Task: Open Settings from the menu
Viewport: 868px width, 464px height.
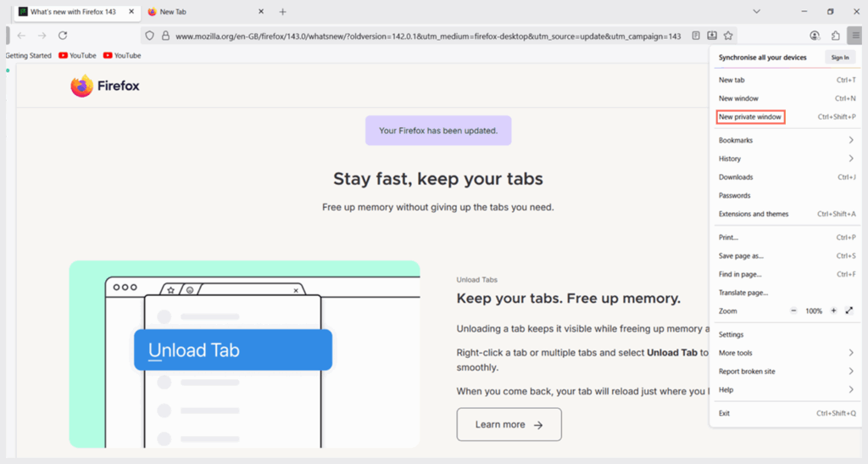Action: [x=787, y=334]
